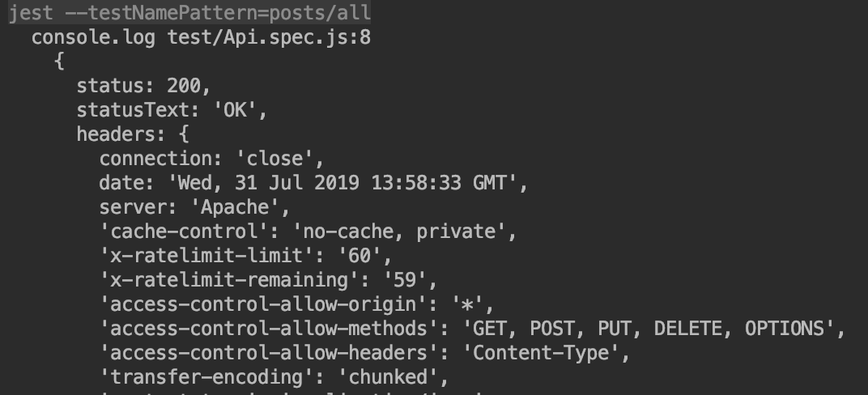Open the test/Api.spec.js:8 file link
This screenshot has width=868, height=395.
[269, 37]
